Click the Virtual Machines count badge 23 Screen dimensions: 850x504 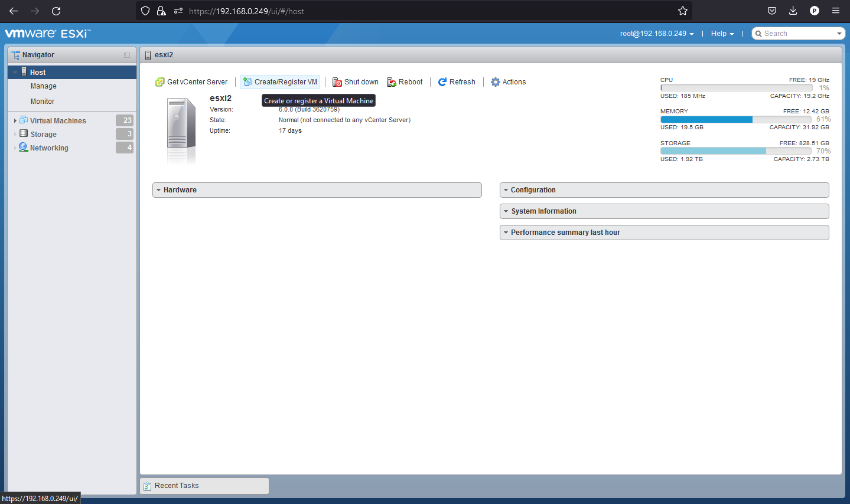[x=125, y=120]
